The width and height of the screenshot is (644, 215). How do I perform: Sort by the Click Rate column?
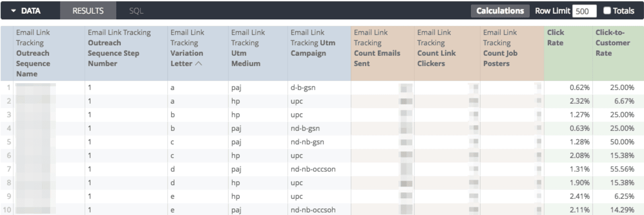tap(555, 38)
